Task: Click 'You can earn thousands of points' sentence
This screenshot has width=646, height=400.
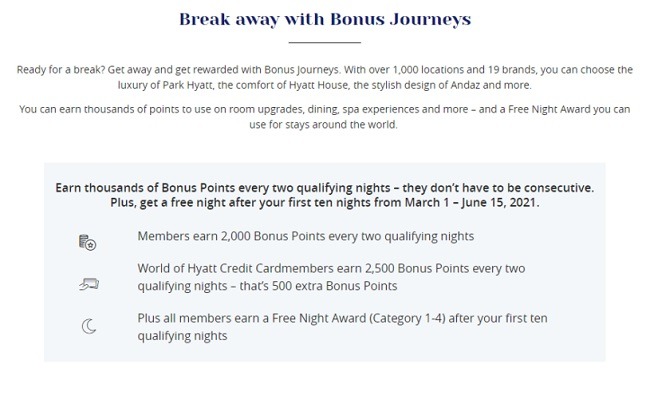Action: (325, 109)
